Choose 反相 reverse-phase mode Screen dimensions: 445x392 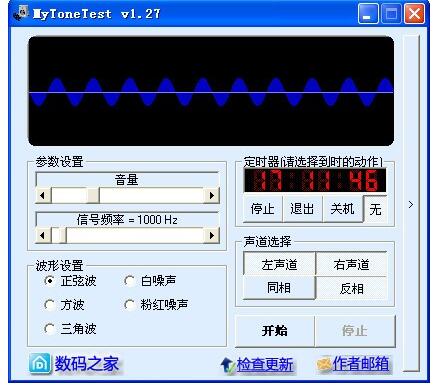(352, 288)
